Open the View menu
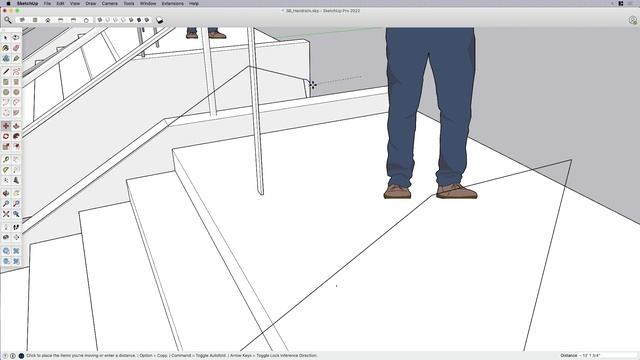Viewport: 640px width, 360px height. pos(75,3)
